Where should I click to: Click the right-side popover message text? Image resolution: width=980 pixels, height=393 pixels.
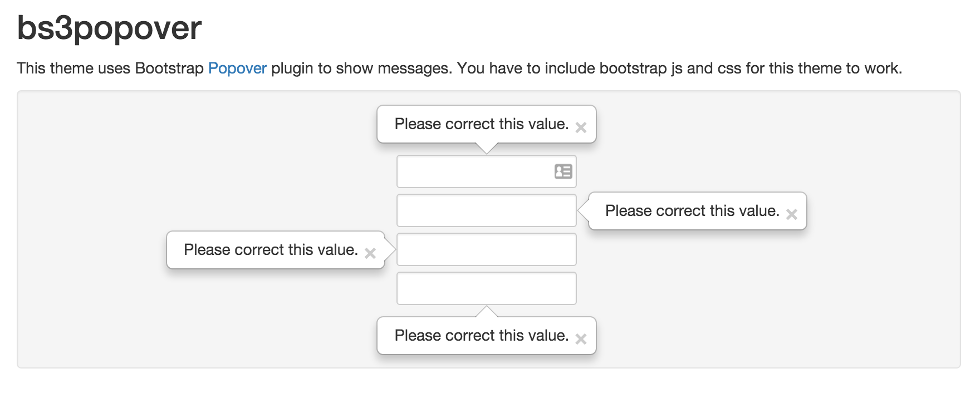692,211
